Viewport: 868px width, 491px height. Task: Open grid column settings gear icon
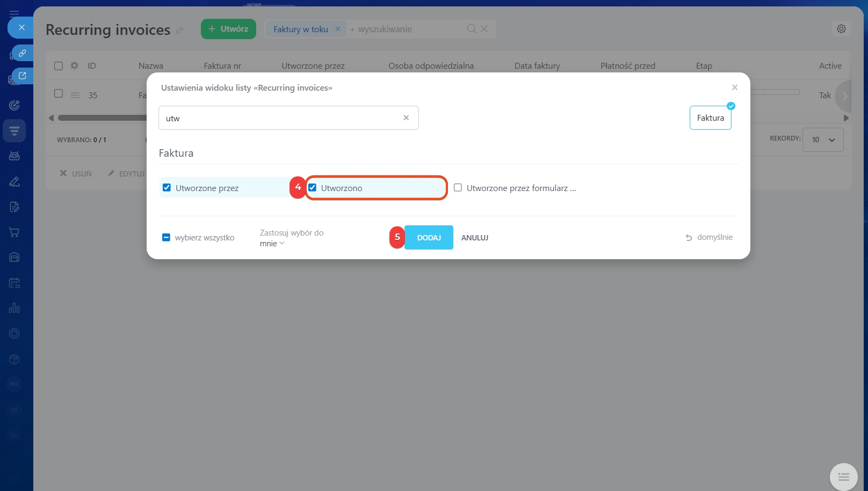(74, 65)
